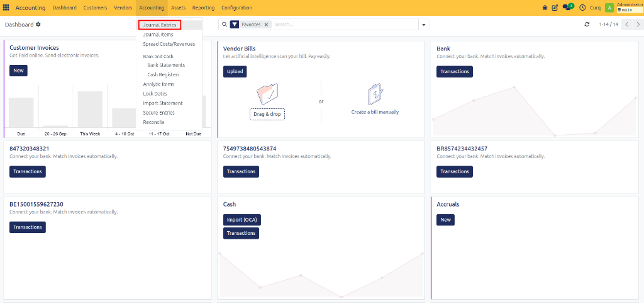Open the Reporting menu
The height and width of the screenshot is (303, 644).
[203, 8]
